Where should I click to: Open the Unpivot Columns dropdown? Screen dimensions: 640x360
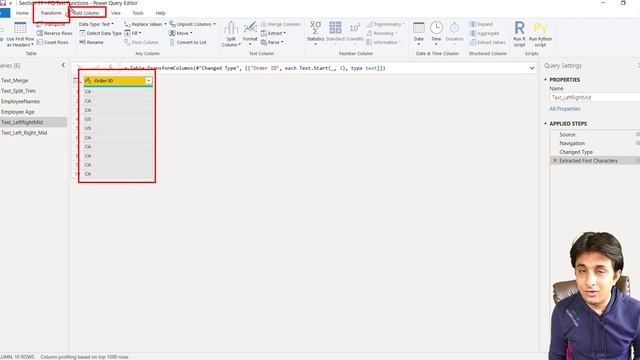point(192,24)
